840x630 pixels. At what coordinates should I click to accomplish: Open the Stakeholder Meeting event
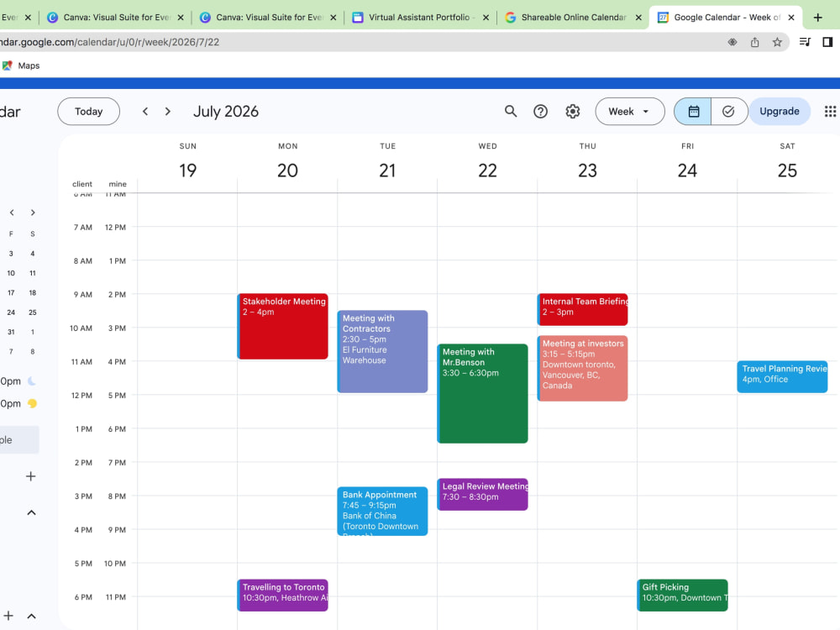[x=283, y=326]
